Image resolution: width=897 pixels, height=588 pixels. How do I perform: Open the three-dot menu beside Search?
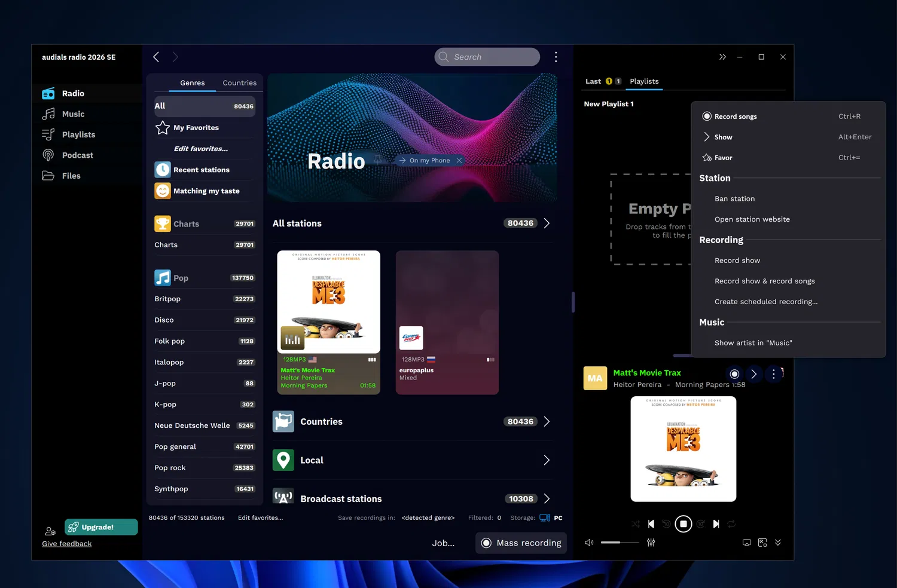click(556, 57)
